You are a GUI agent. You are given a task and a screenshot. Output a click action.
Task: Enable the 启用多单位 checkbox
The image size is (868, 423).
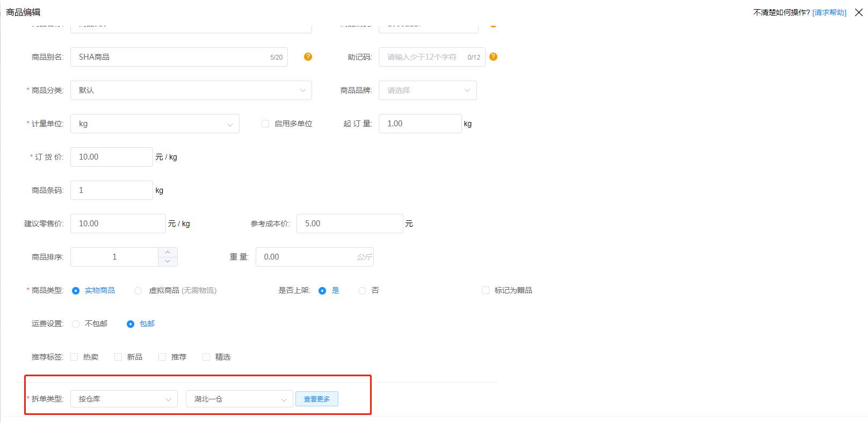click(265, 124)
